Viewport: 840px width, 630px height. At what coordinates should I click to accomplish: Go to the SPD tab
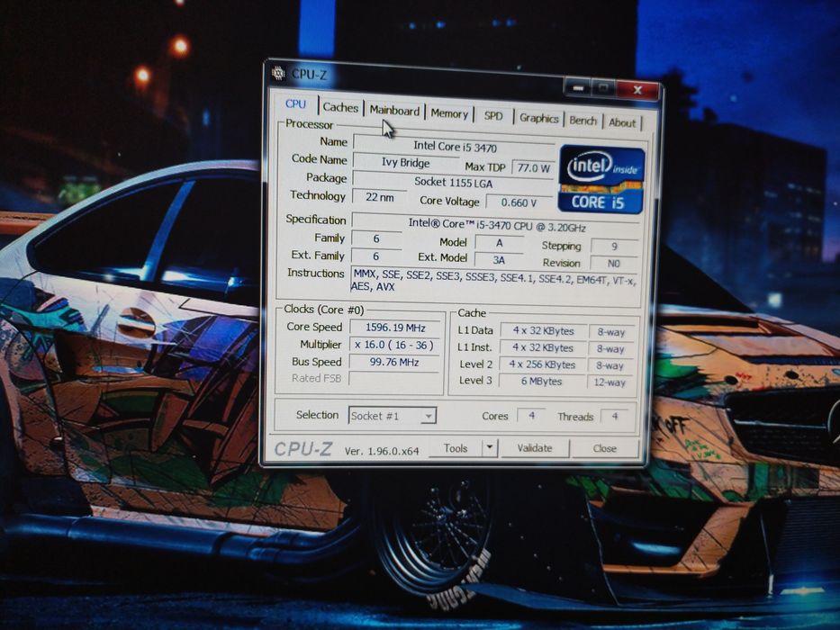click(493, 116)
